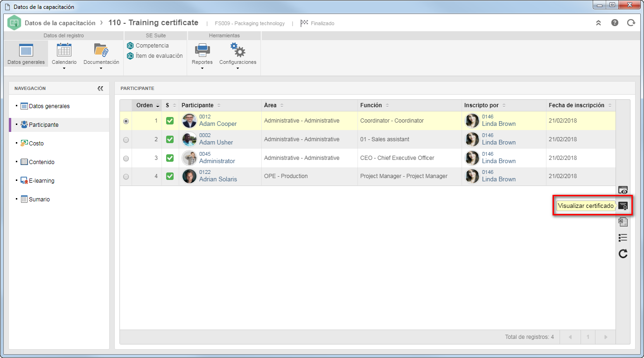The image size is (644, 358).
Task: Expand the Documentación dropdown arrow
Action: point(101,69)
